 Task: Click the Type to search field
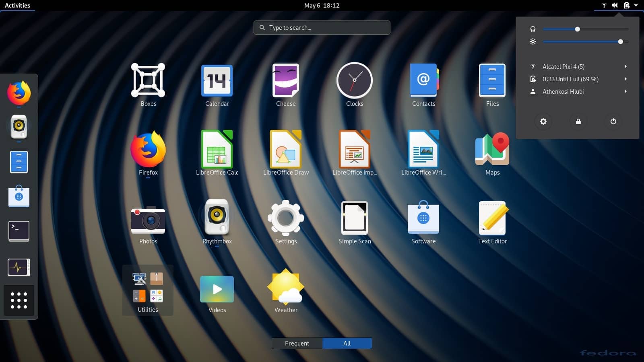pos(322,27)
